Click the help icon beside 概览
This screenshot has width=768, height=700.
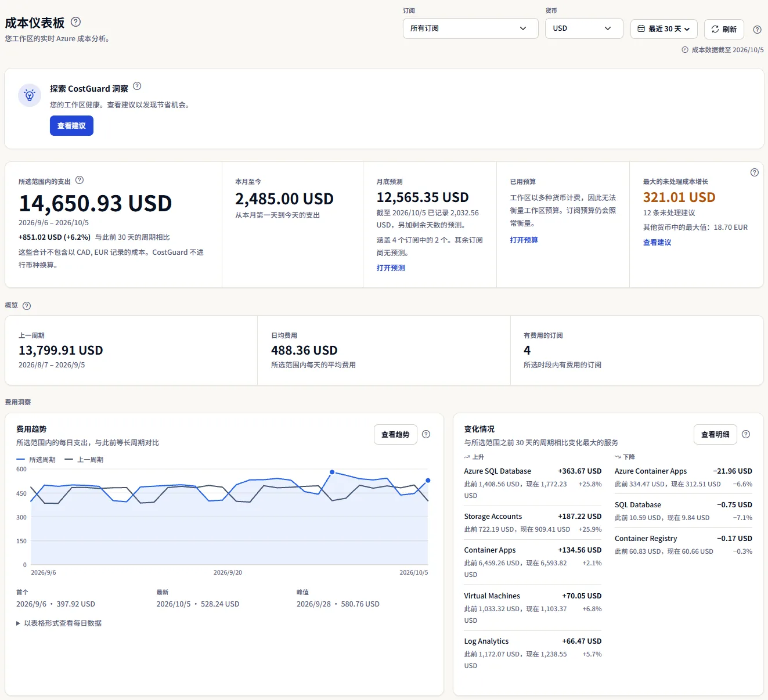tap(27, 306)
